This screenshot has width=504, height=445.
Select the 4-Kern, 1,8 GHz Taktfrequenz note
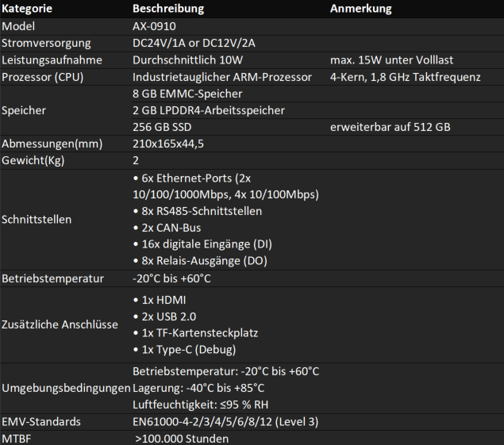click(406, 77)
